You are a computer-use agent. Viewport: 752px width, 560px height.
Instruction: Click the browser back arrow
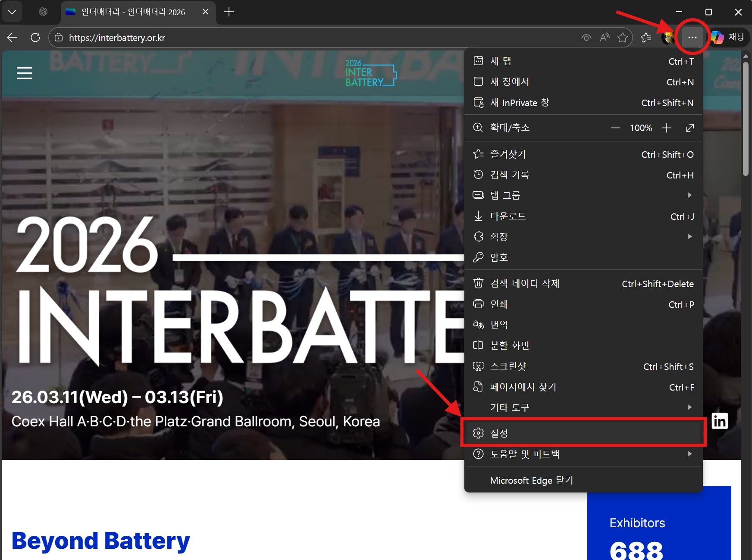(12, 38)
